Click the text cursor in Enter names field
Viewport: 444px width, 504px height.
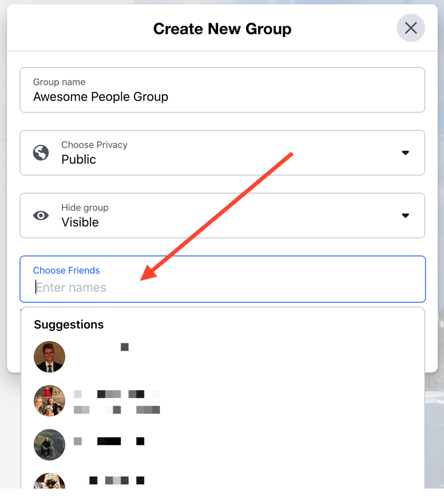[x=37, y=287]
